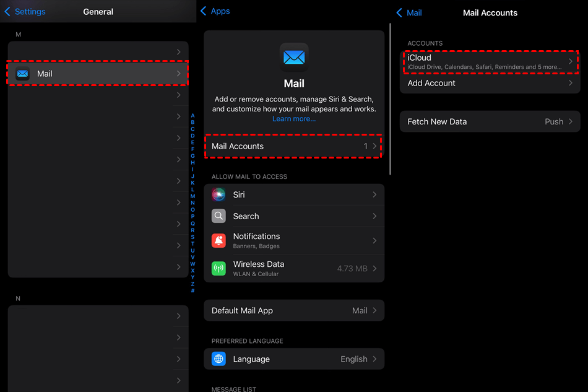588x392 pixels.
Task: Tap the chevron on the Notifications row
Action: click(374, 241)
